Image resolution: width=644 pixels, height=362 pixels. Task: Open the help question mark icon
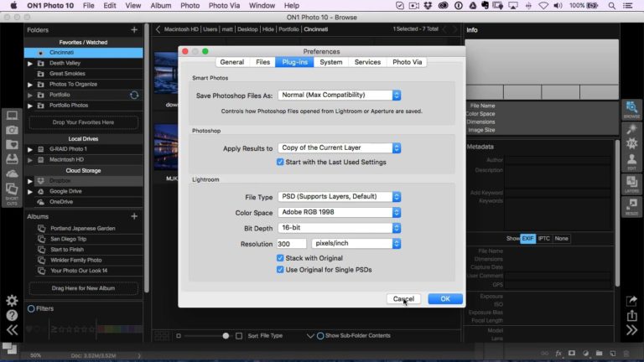[x=12, y=315]
